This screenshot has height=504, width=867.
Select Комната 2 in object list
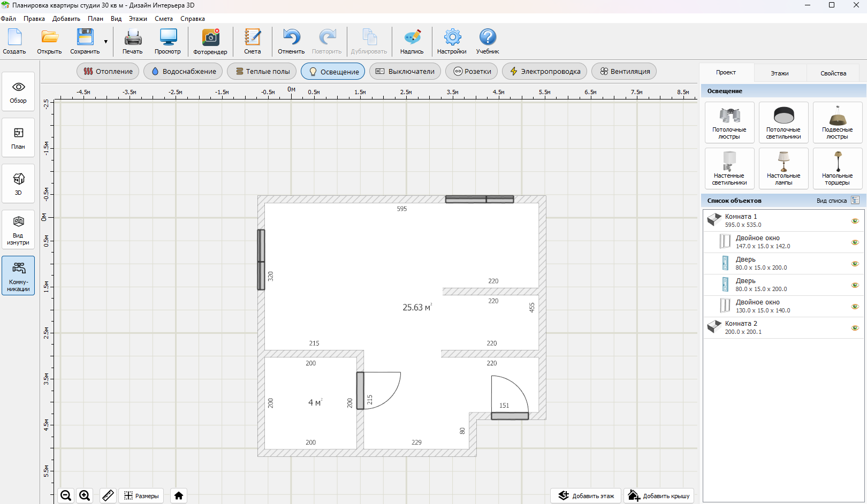[784, 327]
